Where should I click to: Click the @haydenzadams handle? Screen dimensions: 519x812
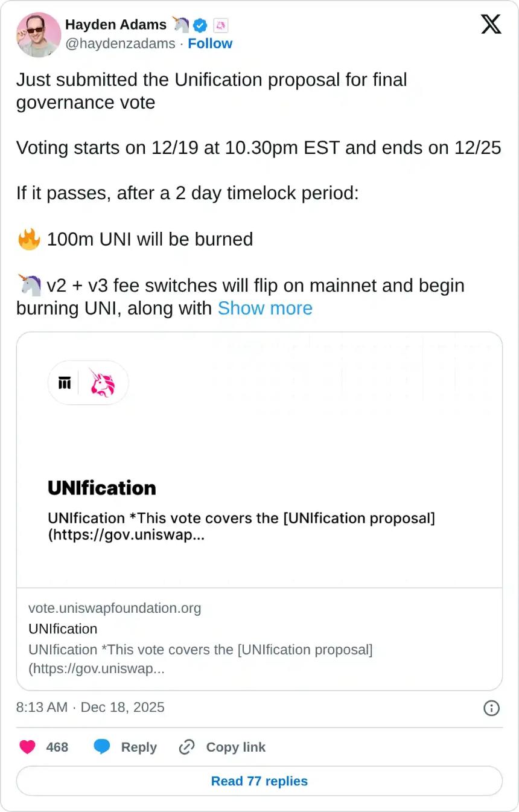pos(121,43)
